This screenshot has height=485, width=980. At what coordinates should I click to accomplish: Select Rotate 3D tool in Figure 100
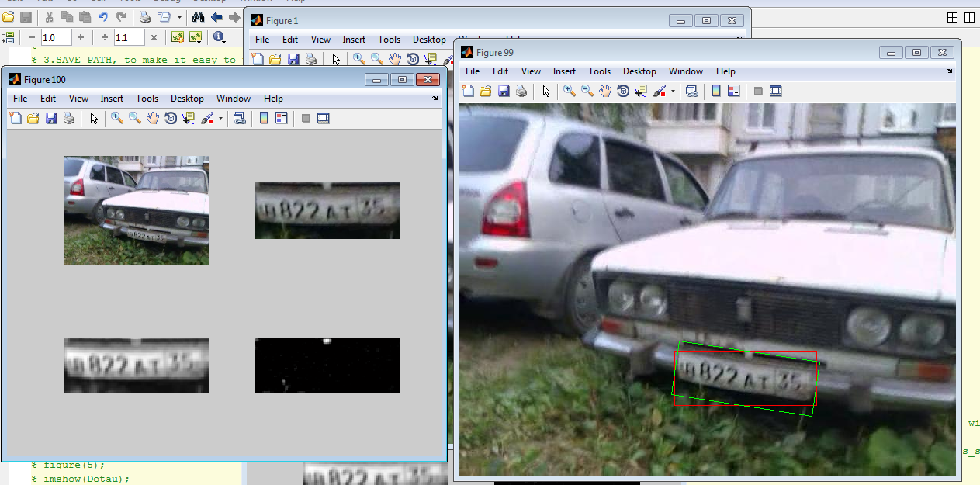pos(171,119)
